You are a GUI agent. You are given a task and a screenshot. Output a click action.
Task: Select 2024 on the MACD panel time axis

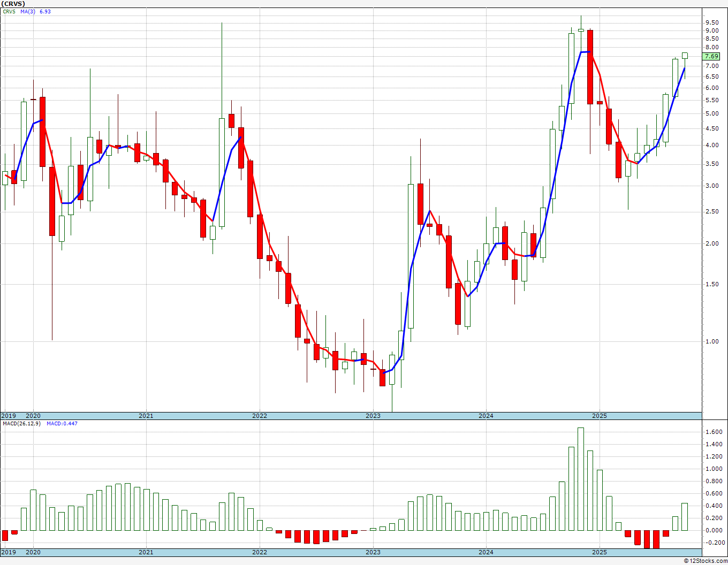(486, 552)
